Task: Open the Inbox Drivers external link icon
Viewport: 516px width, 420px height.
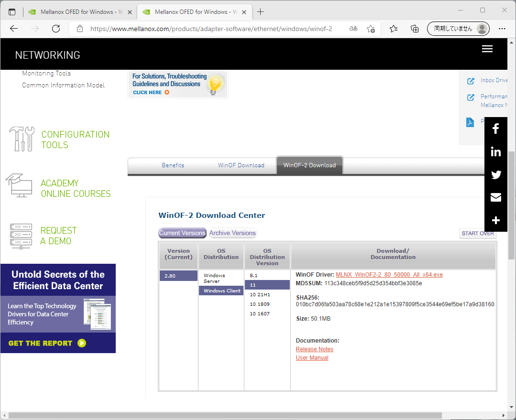Action: pyautogui.click(x=471, y=81)
